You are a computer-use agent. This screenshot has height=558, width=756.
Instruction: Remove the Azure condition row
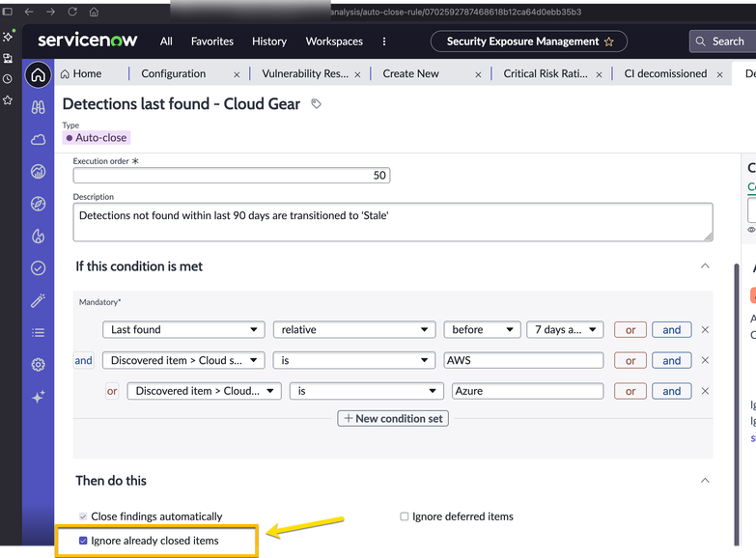coord(705,391)
